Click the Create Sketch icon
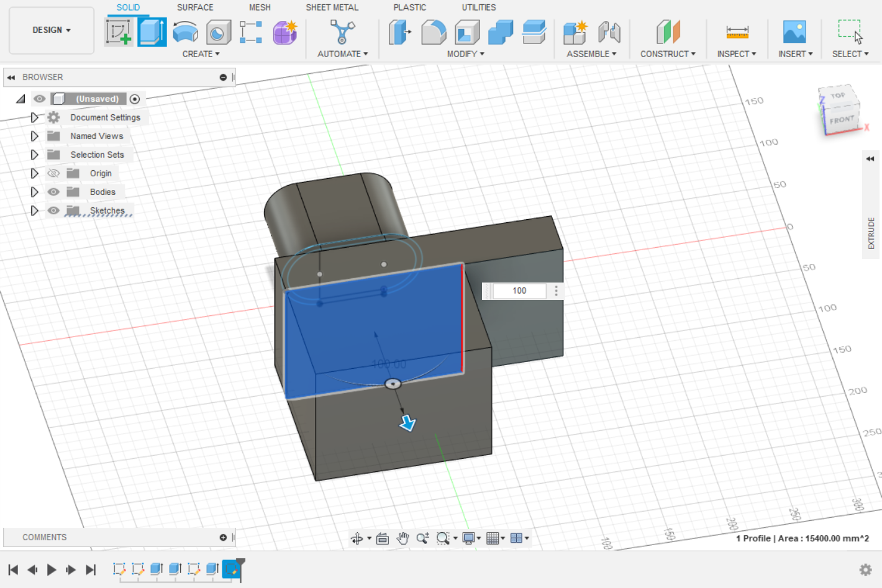The width and height of the screenshot is (882, 588). 119,32
